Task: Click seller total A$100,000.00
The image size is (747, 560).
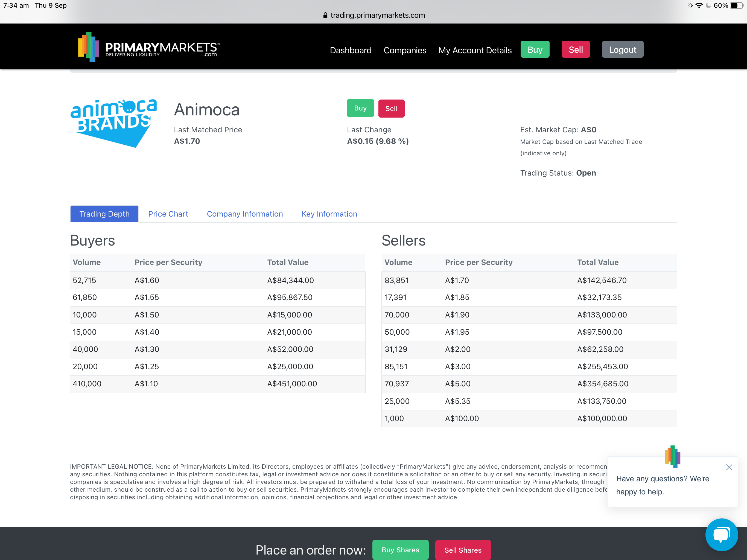Action: pyautogui.click(x=602, y=418)
